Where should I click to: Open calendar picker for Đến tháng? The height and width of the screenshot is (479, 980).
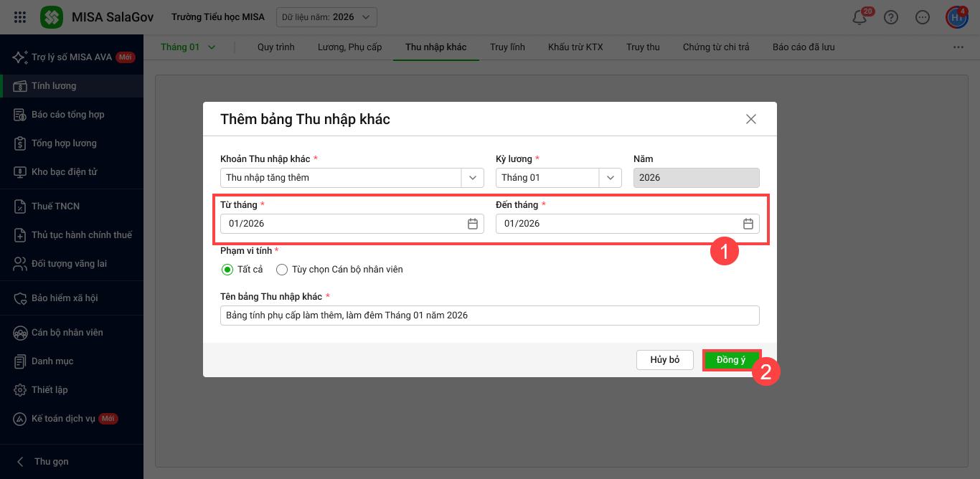click(748, 224)
